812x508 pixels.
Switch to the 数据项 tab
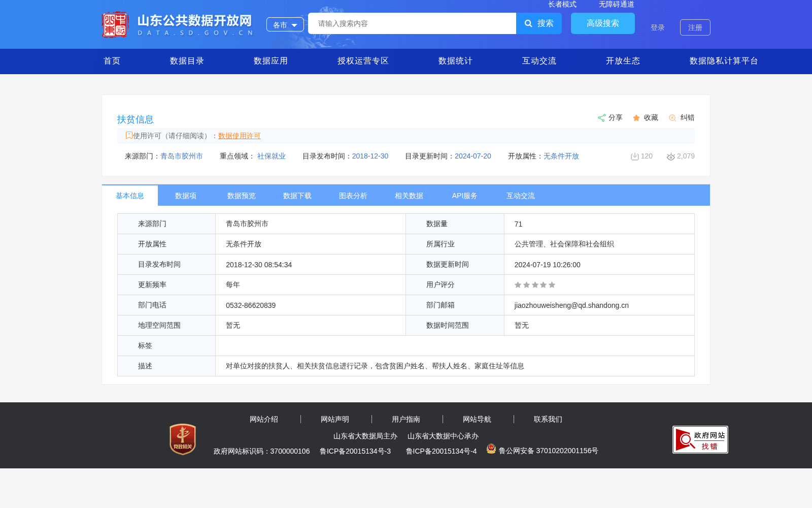(186, 196)
